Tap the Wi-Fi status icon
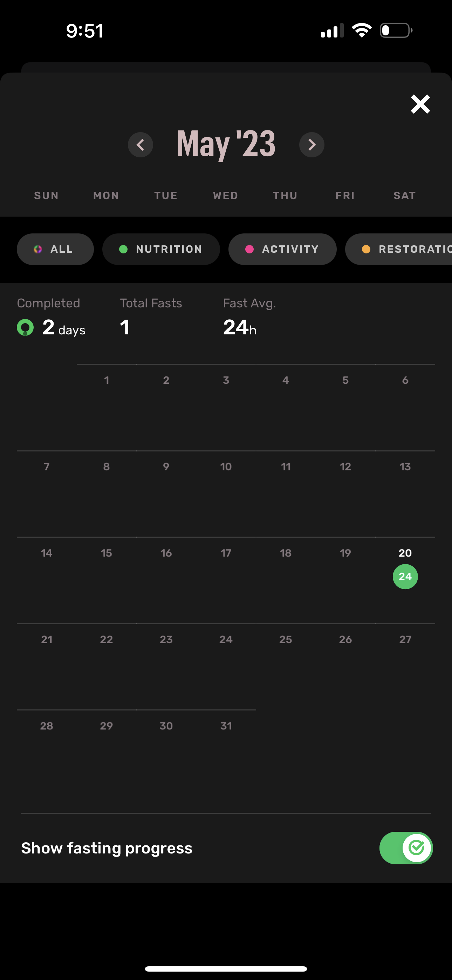 pyautogui.click(x=361, y=30)
